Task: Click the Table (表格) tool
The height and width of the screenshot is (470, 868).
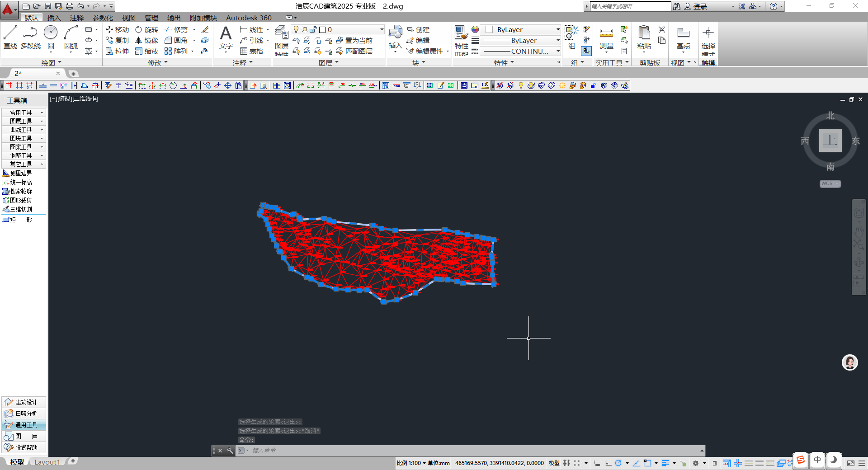Action: click(252, 51)
